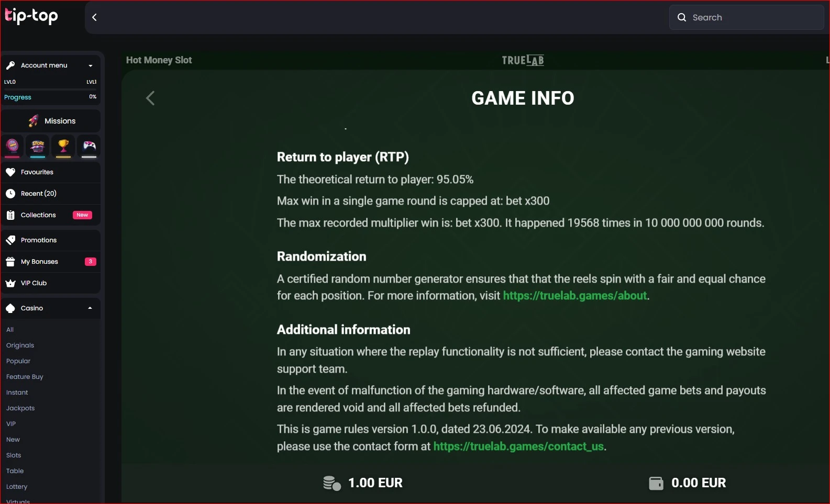Click the wallet balance icon

tap(656, 483)
